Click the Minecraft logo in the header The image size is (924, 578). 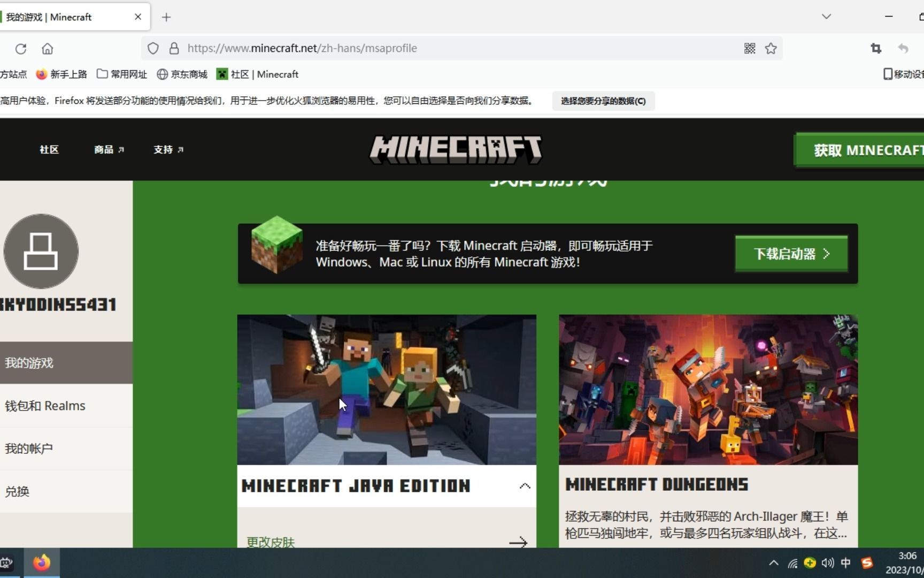click(456, 149)
